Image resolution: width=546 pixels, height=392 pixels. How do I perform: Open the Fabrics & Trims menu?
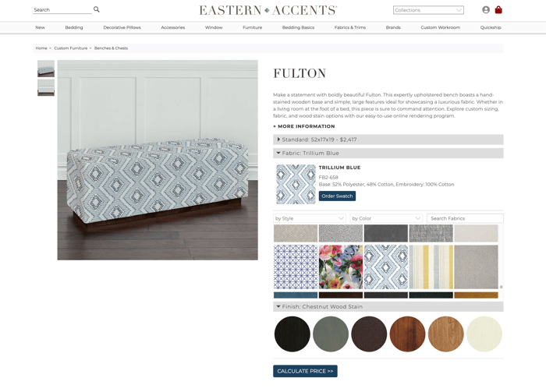(350, 27)
